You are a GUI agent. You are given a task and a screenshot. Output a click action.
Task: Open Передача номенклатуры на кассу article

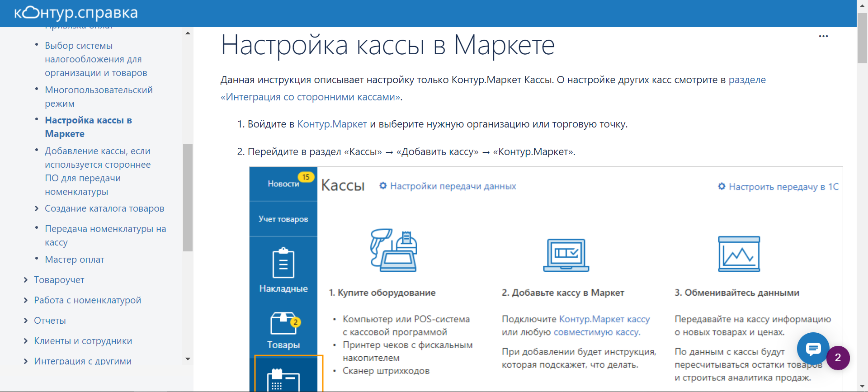pyautogui.click(x=105, y=236)
